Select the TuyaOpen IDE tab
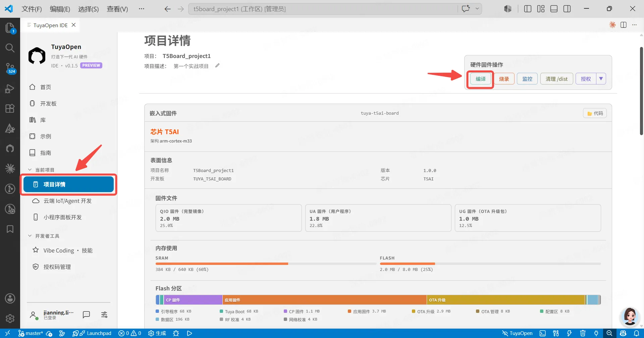 (x=50, y=25)
